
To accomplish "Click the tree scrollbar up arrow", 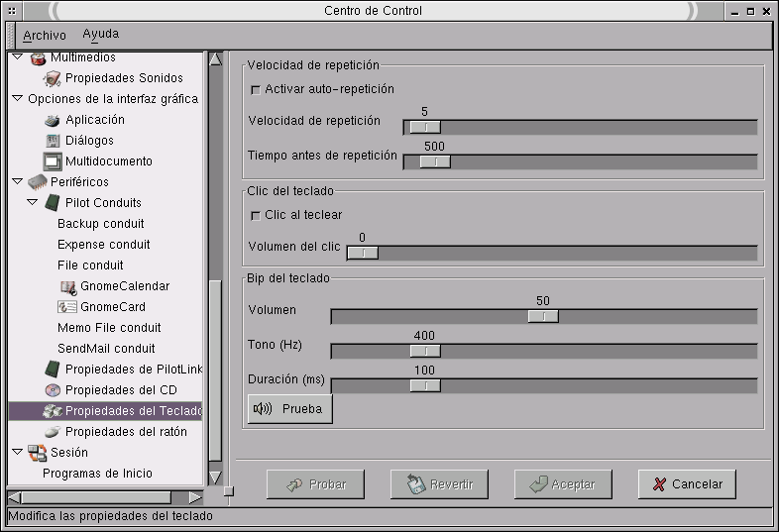I will [x=215, y=59].
